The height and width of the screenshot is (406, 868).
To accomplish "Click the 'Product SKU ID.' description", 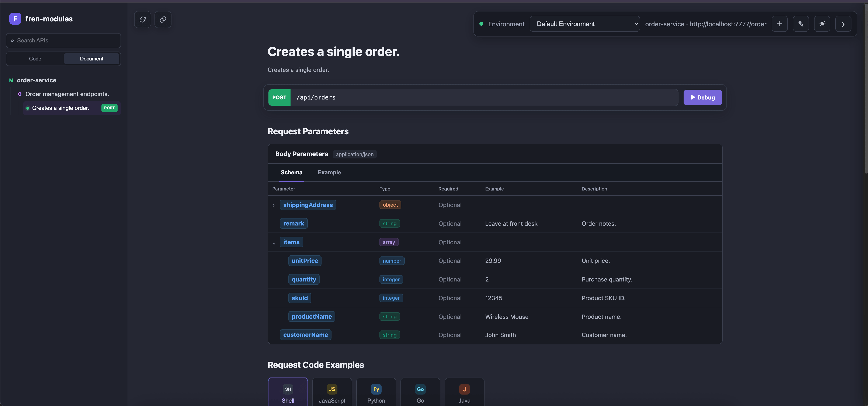I will pos(603,298).
